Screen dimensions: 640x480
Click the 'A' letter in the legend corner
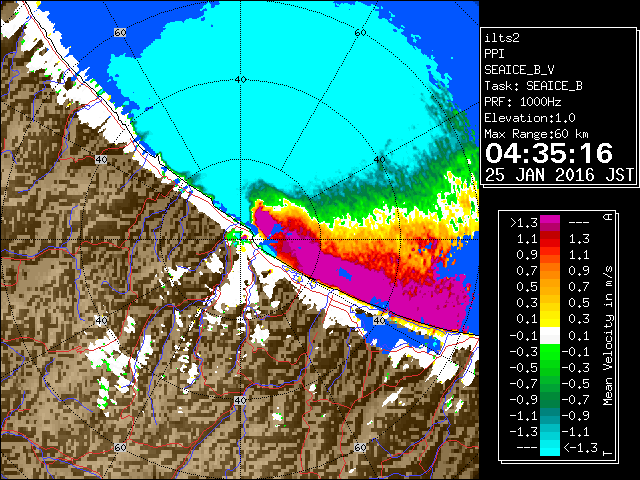(x=608, y=216)
